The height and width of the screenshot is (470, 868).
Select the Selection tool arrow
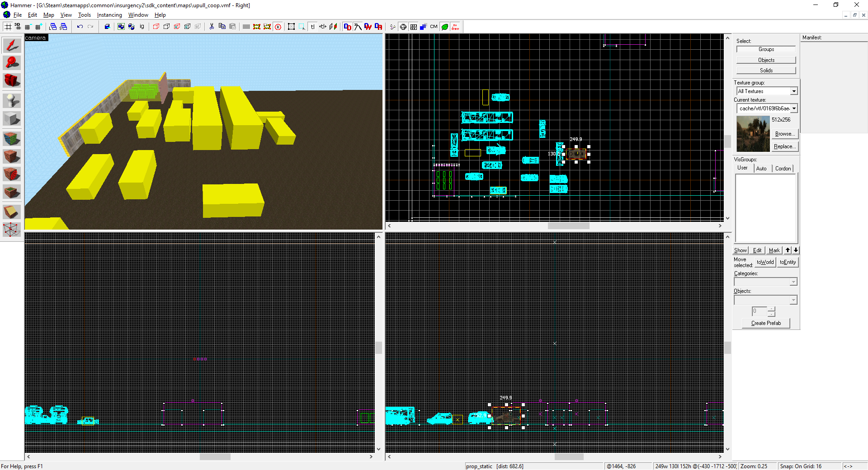click(x=12, y=46)
